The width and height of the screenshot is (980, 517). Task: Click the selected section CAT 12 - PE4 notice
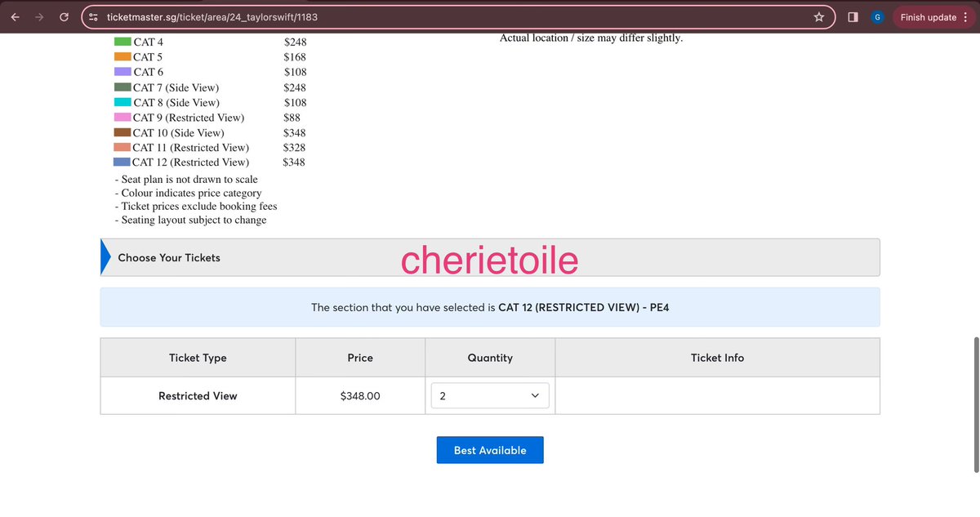tap(490, 307)
